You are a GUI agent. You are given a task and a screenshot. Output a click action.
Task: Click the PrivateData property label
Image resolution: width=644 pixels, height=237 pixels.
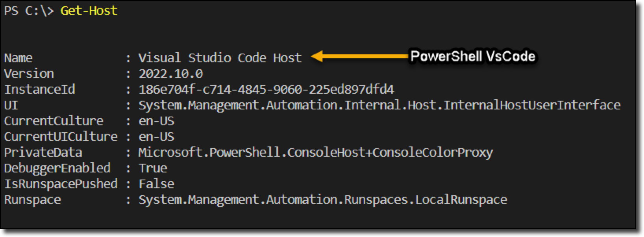pos(43,152)
